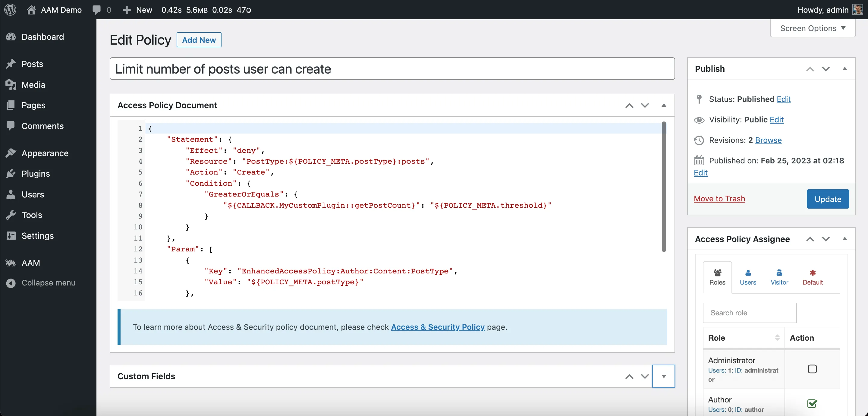Viewport: 868px width, 416px height.
Task: Click the plus New icon in admin bar
Action: 127,10
